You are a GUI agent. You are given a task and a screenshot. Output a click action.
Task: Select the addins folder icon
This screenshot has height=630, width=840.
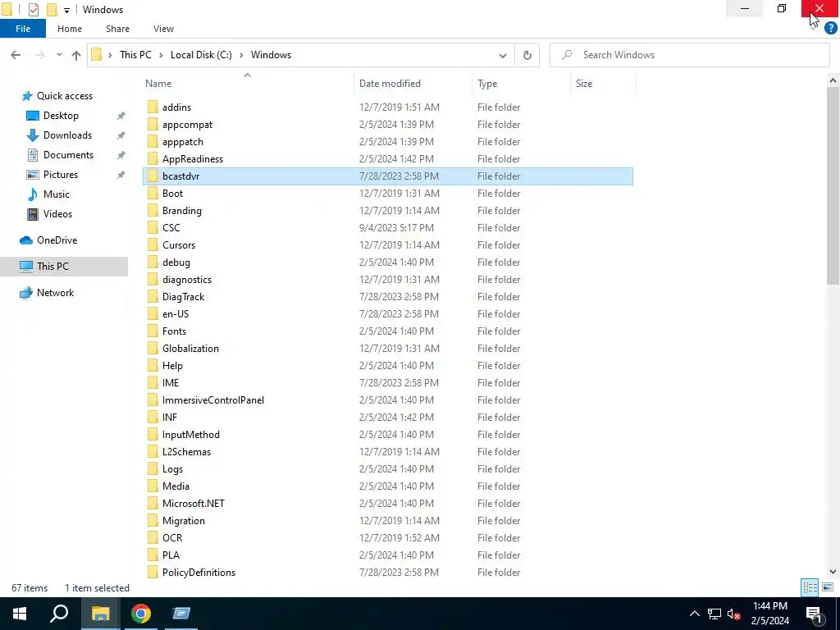(x=153, y=107)
